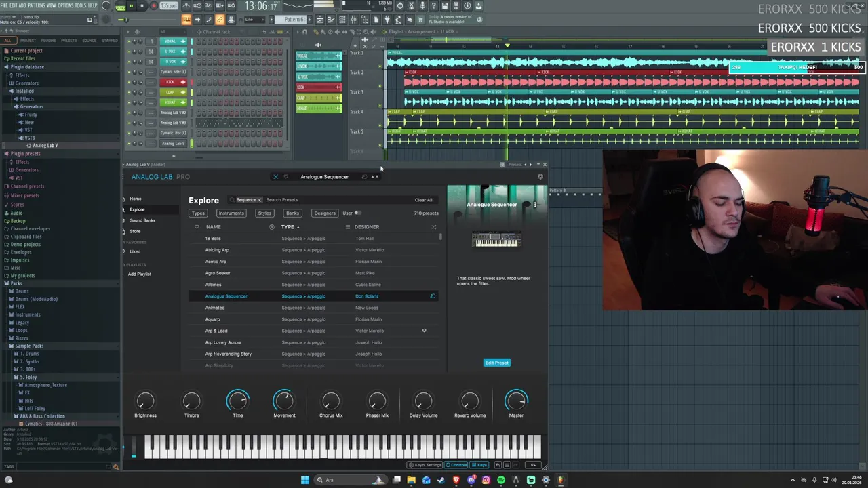Screen dimensions: 868x488
Task: Click the tempo display showing 135
Action: pos(169,6)
